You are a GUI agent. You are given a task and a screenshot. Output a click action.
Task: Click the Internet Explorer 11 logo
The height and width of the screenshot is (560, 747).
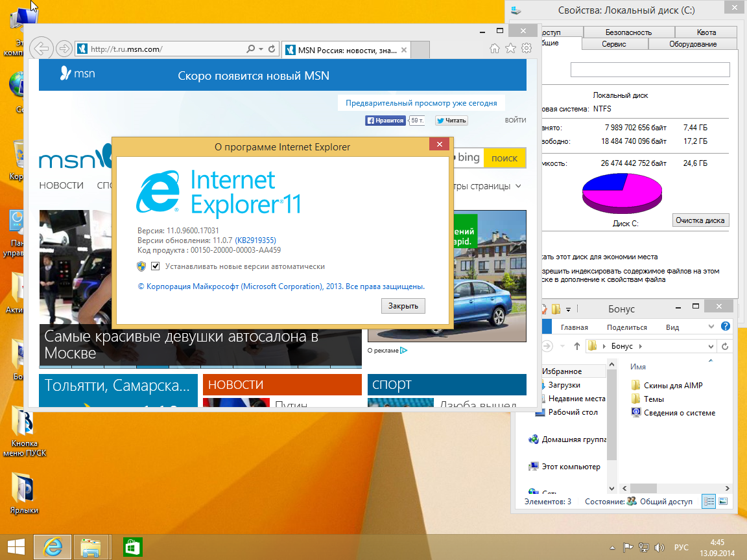218,193
